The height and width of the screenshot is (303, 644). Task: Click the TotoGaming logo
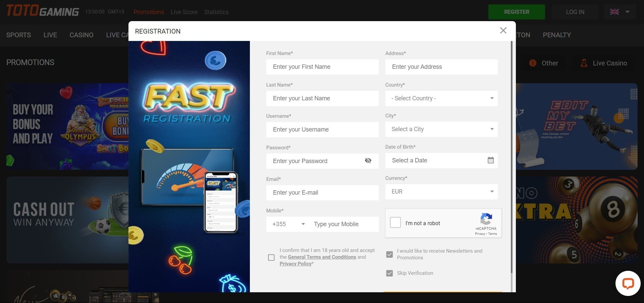[x=43, y=11]
